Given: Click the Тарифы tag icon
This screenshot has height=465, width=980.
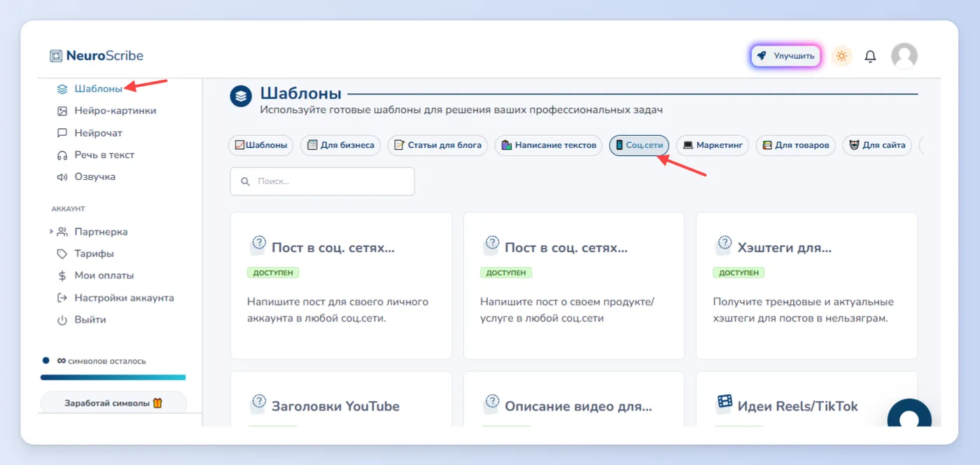Looking at the screenshot, I should (62, 254).
